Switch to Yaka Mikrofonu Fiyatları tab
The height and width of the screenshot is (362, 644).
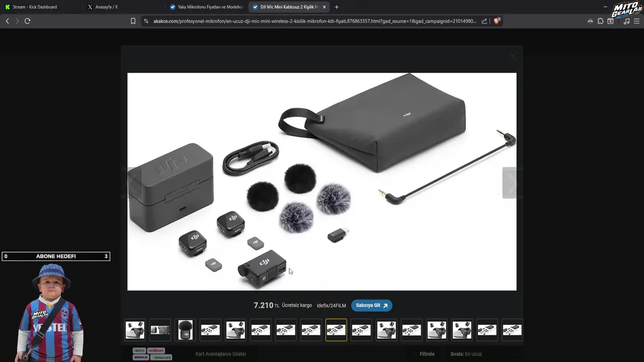click(206, 7)
